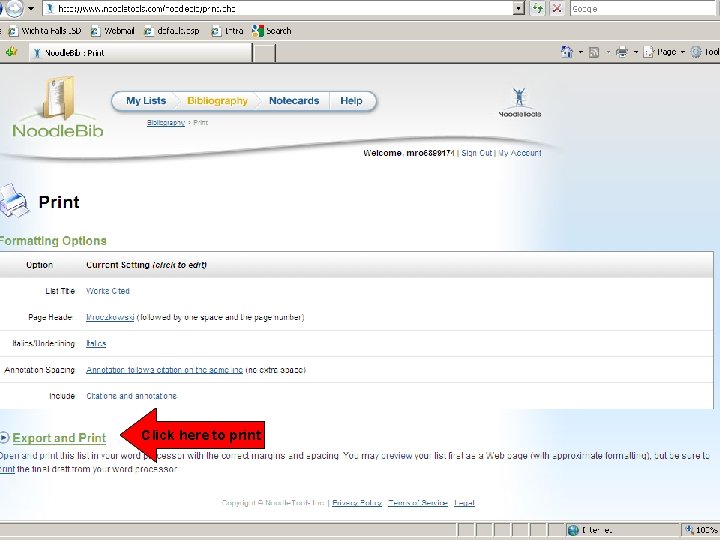Edit the Italics setting link
This screenshot has height=540, width=720.
pyautogui.click(x=96, y=343)
